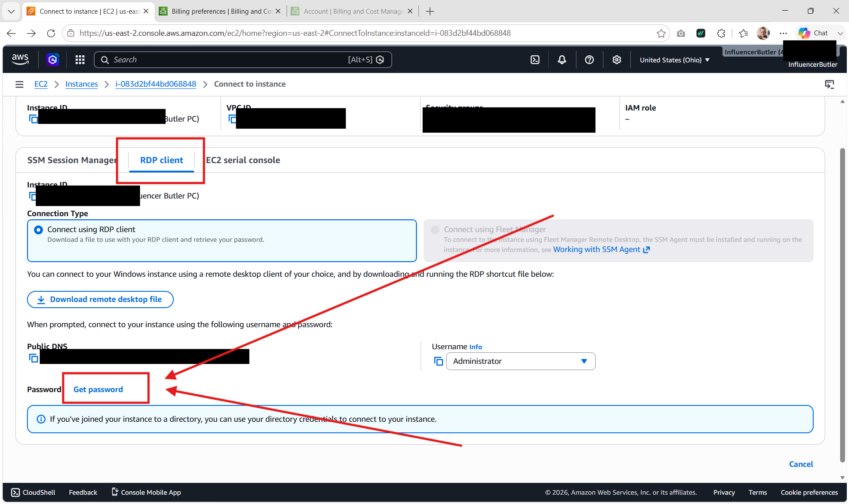The height and width of the screenshot is (504, 849).
Task: Open the Amazon Q hexagon icon
Action: tap(53, 59)
